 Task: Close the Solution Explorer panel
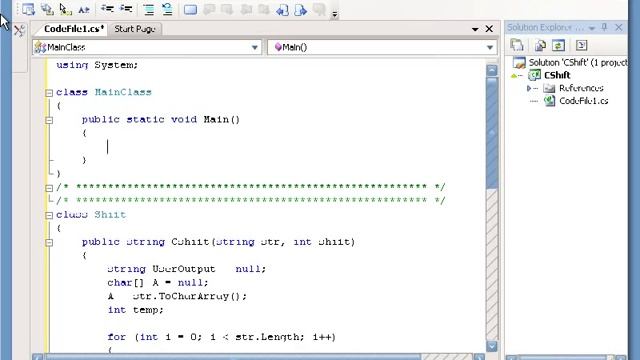(x=619, y=27)
